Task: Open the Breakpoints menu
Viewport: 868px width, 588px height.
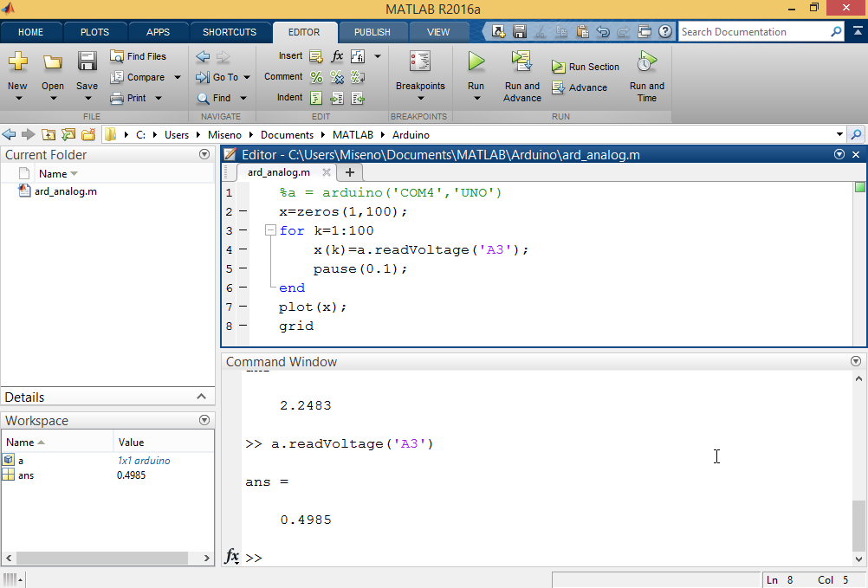Action: pos(420,76)
